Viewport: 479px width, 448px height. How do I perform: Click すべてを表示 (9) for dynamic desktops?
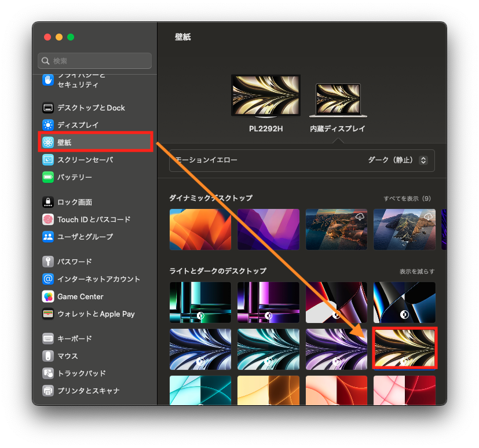pos(407,199)
